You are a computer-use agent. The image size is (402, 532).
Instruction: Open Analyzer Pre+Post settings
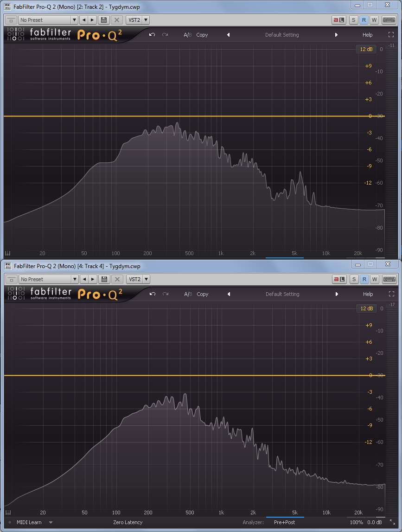pos(284,522)
